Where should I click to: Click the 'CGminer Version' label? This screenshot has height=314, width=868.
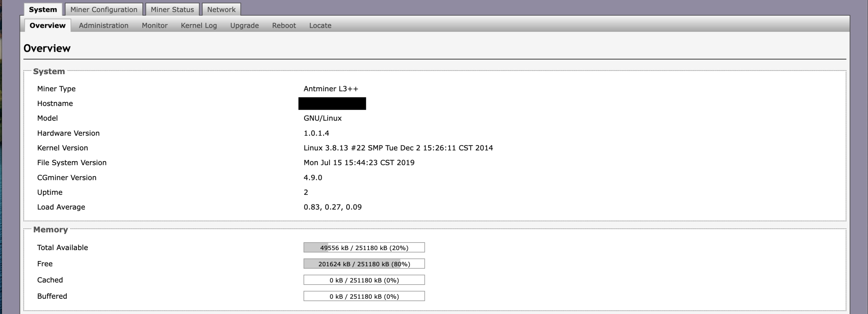[67, 177]
